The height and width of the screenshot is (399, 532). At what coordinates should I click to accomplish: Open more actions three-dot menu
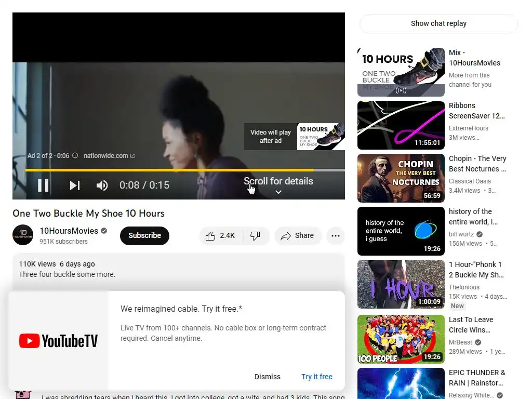[335, 236]
